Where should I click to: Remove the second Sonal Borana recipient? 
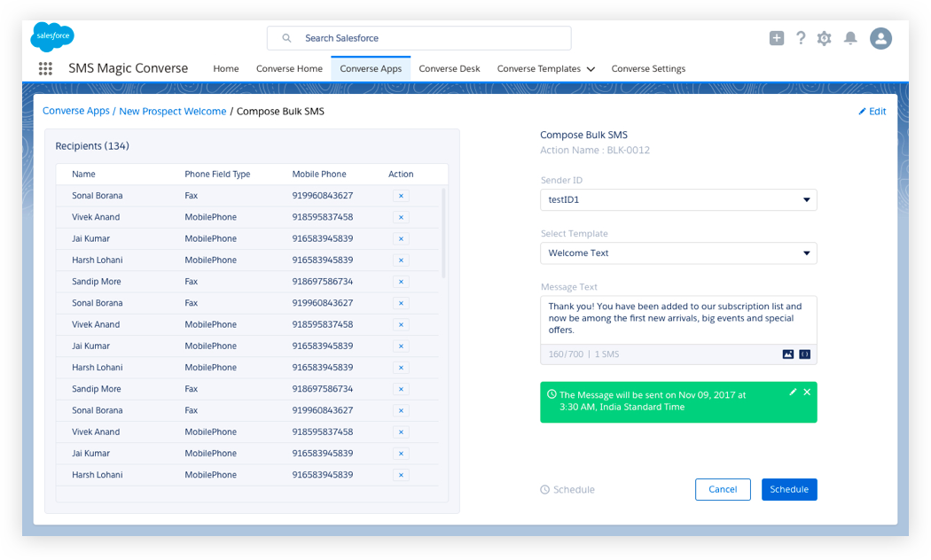(401, 303)
